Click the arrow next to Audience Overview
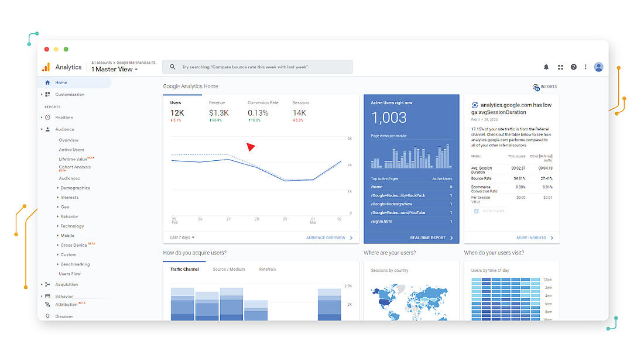Screen dimensions: 644x362 point(351,237)
